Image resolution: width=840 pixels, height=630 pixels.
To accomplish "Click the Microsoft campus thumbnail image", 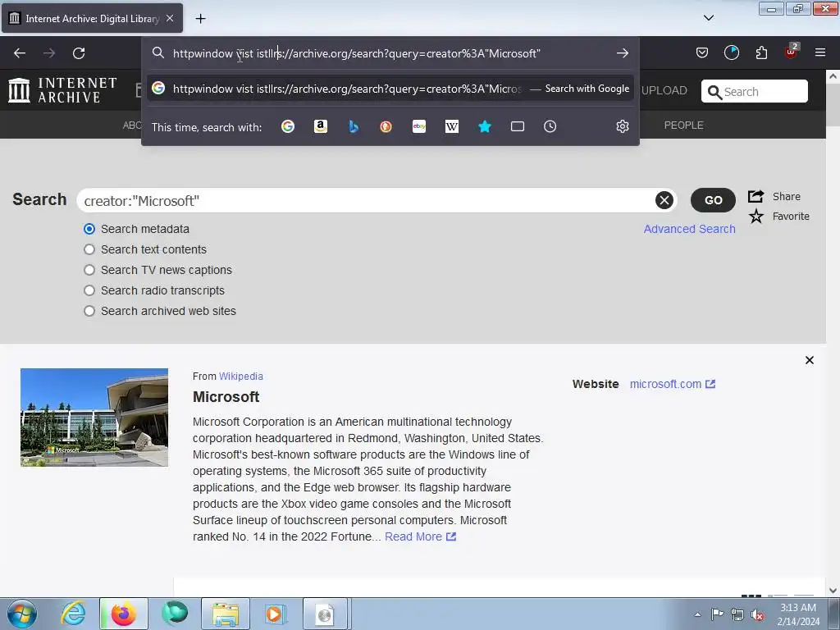I will pyautogui.click(x=94, y=418).
